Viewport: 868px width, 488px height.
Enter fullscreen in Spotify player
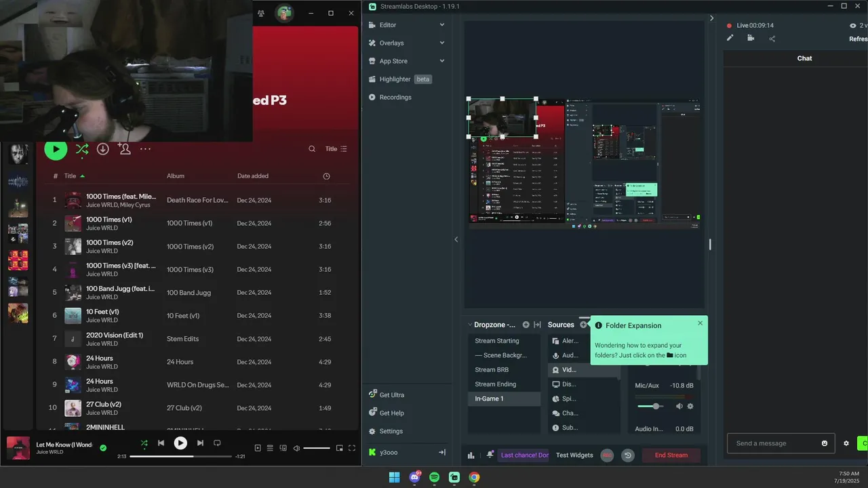[351, 448]
